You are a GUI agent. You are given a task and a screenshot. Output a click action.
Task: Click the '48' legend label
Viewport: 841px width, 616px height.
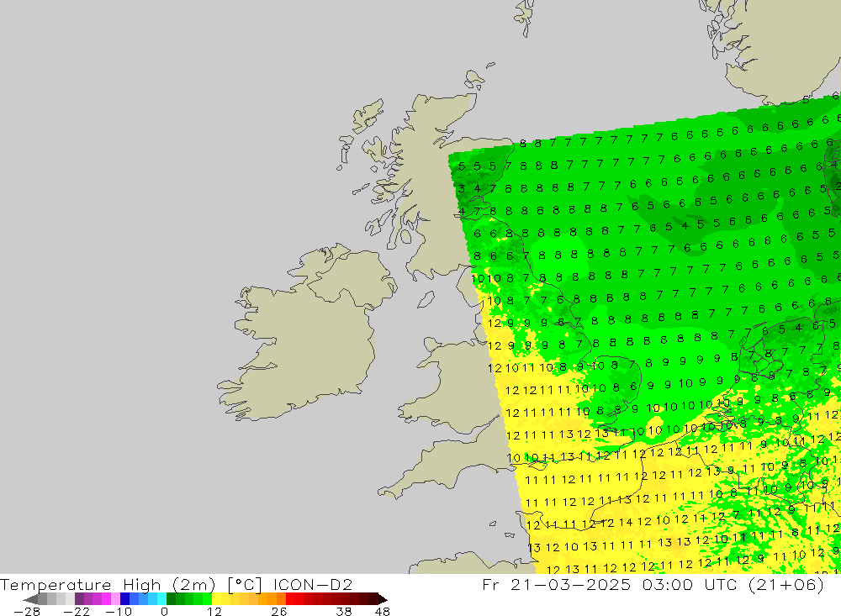coord(383,612)
